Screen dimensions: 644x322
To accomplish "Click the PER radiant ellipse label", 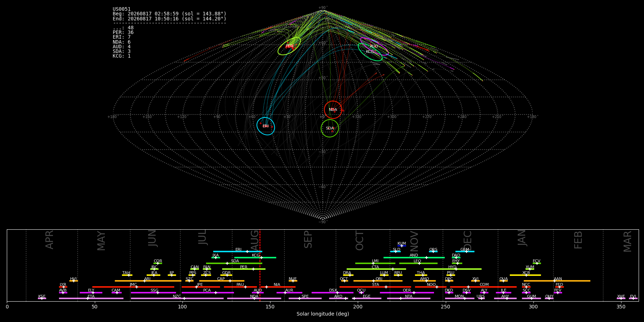I will (289, 46).
